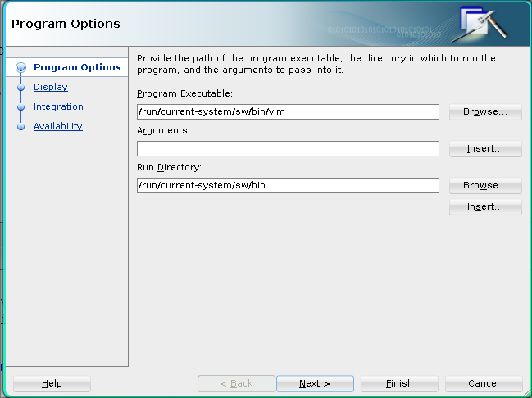Screen dimensions: 532x398
Task: Go to the Integration step link
Action: [58, 106]
